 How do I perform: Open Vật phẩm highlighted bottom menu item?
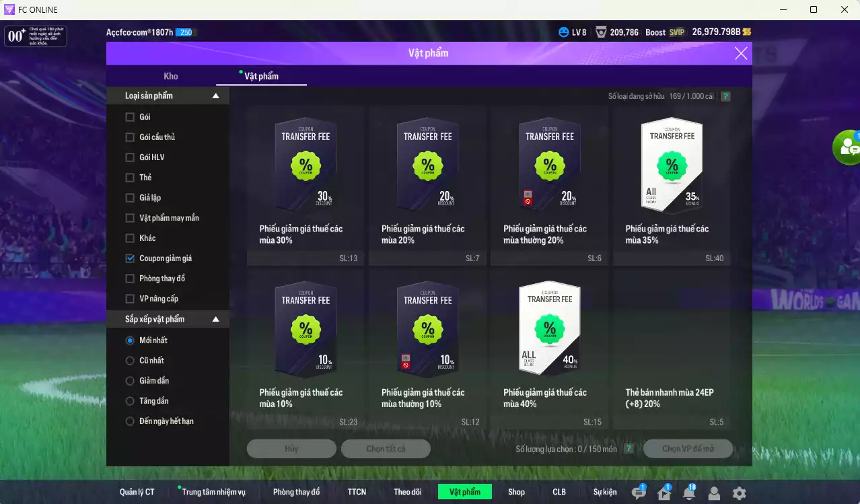point(465,492)
